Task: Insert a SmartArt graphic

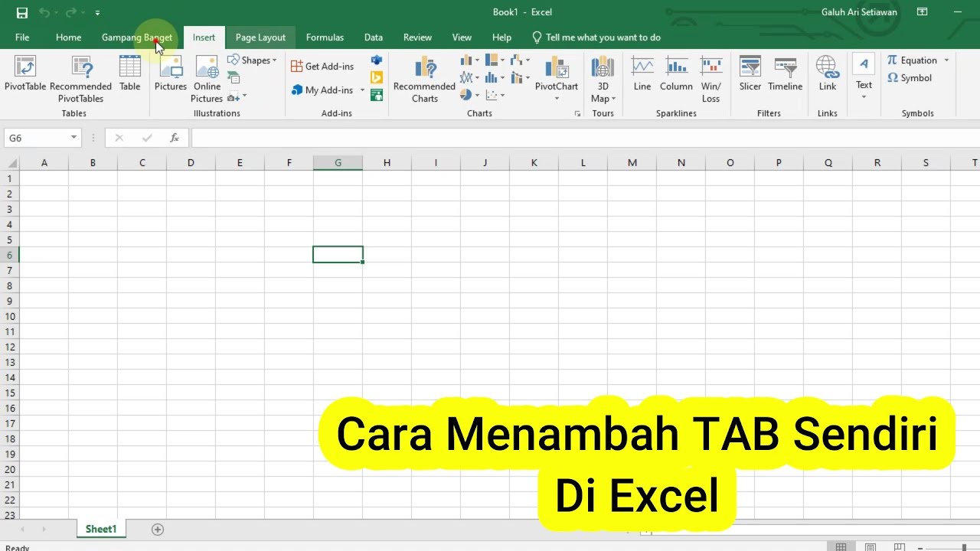Action: 234,78
